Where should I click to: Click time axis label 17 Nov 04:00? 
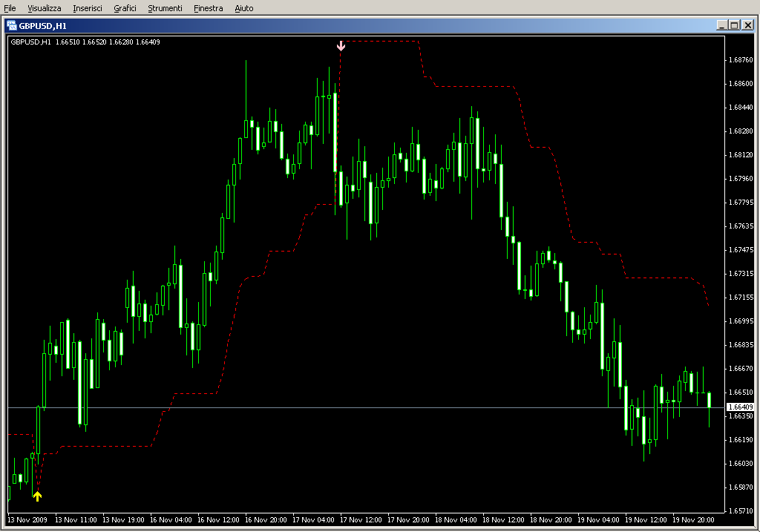(x=313, y=520)
